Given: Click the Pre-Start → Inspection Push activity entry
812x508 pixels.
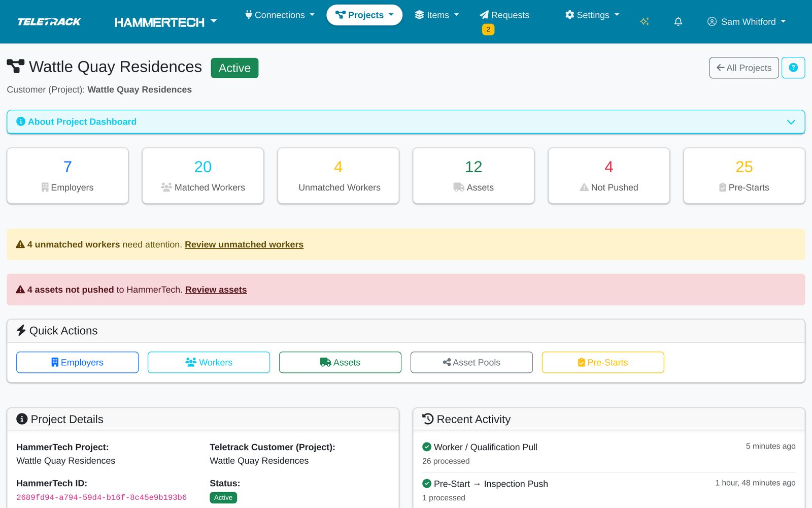Looking at the screenshot, I should pyautogui.click(x=609, y=490).
